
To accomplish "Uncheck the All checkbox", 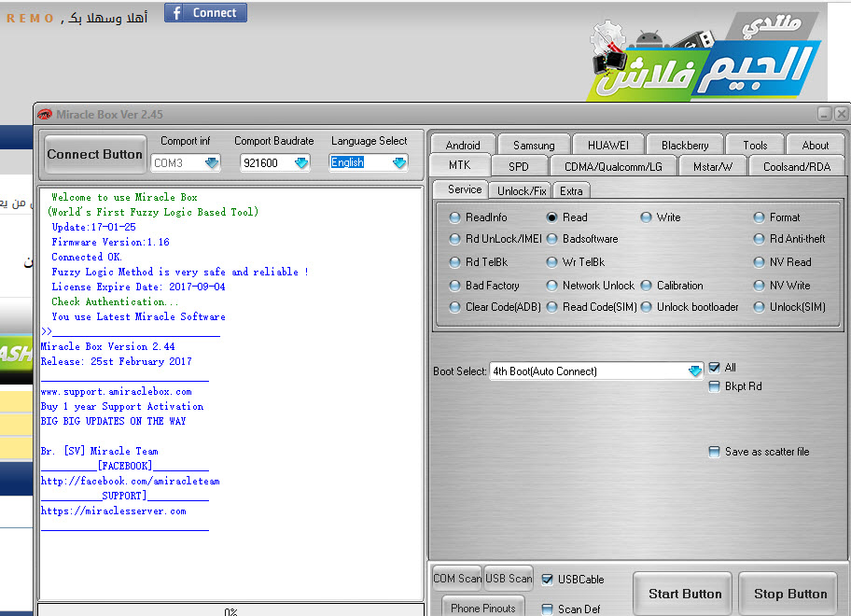I will [x=714, y=368].
